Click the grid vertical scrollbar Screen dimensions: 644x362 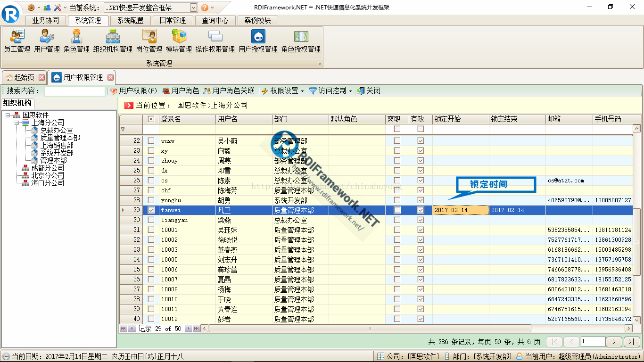click(636, 224)
